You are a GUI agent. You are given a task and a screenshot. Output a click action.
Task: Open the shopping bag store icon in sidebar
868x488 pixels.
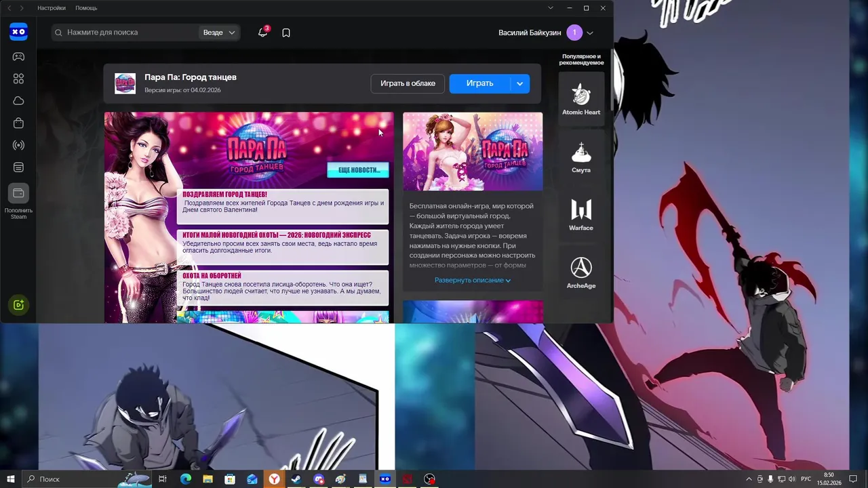(18, 123)
